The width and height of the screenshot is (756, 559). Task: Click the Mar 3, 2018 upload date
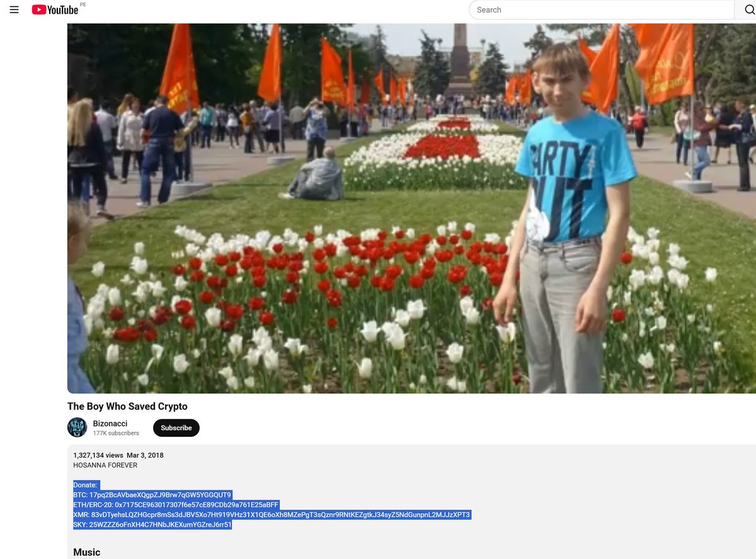(x=145, y=455)
